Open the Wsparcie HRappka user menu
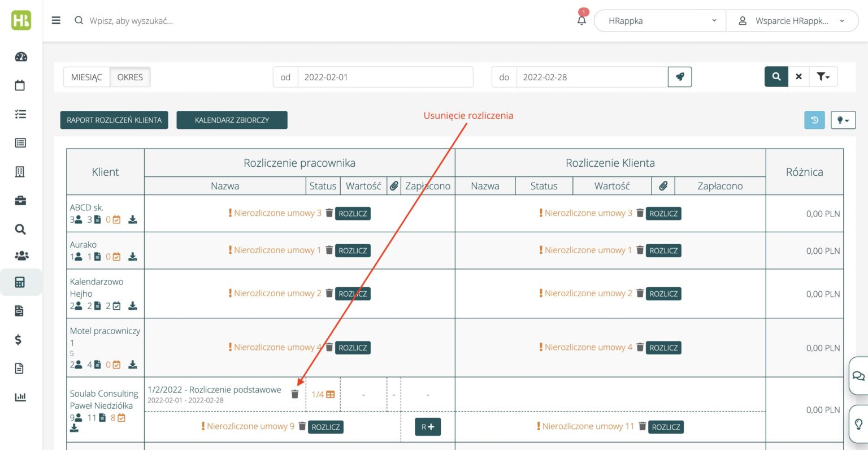The width and height of the screenshot is (868, 450). (792, 21)
